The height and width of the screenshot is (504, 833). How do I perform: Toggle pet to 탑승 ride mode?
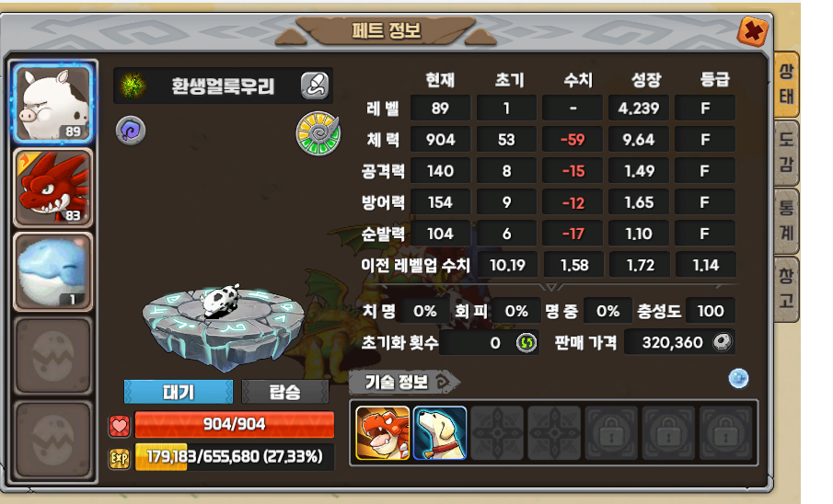[284, 392]
